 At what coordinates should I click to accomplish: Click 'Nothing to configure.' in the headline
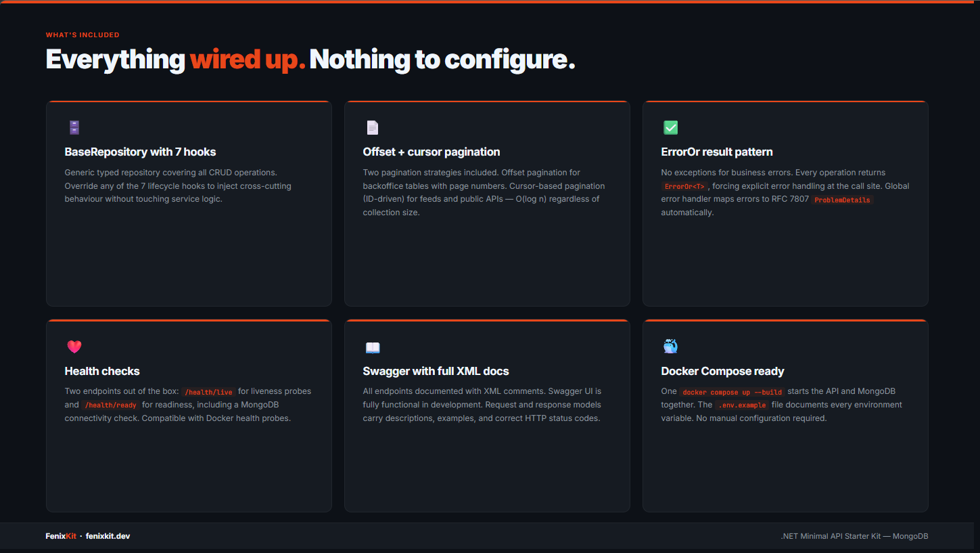tap(442, 60)
